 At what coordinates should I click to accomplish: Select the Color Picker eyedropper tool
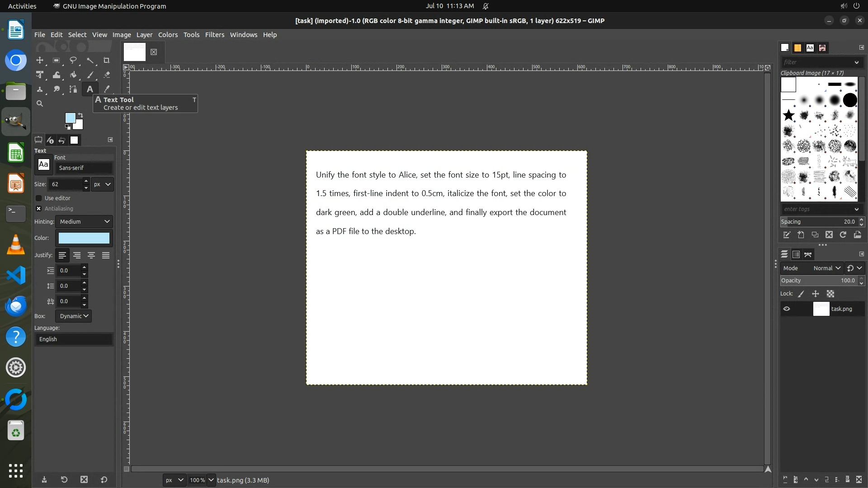(107, 89)
